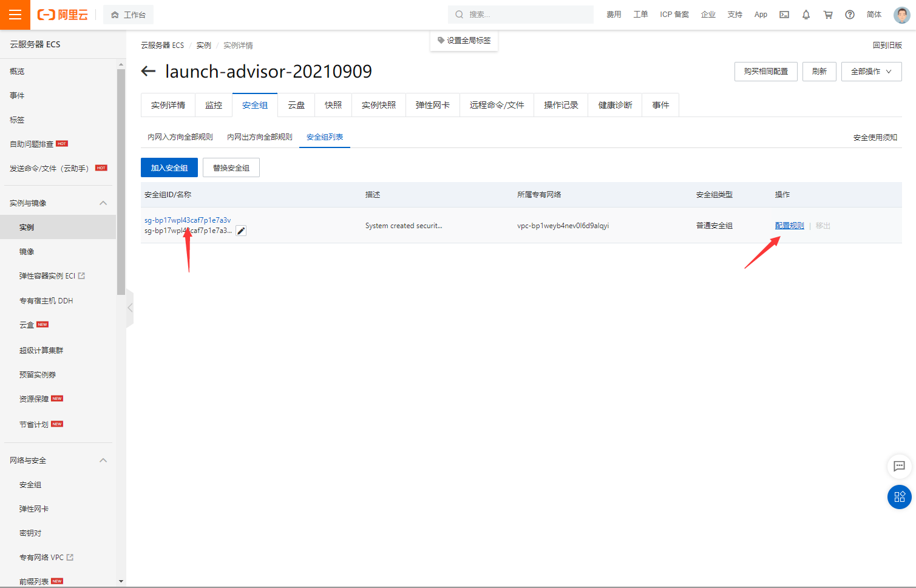Click the 刷新 refresh button

click(x=819, y=71)
